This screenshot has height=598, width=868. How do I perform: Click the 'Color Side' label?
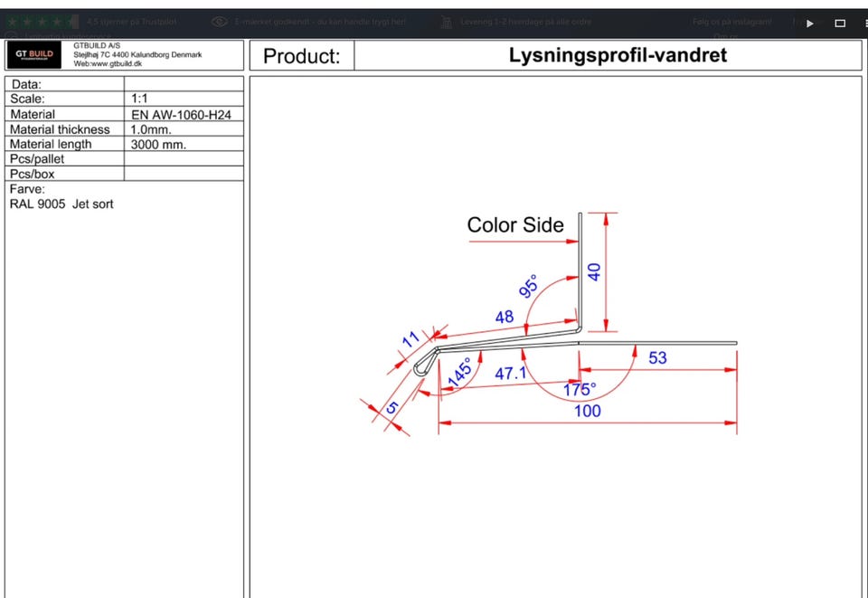point(515,224)
